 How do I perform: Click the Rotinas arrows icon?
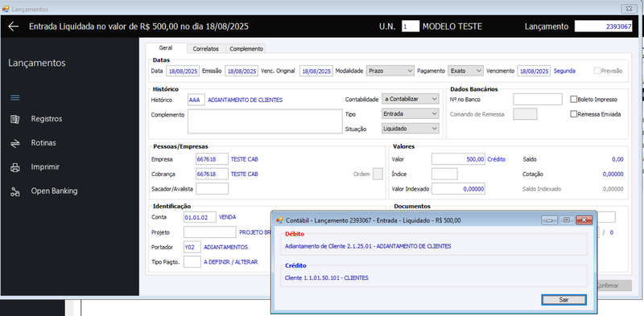tap(14, 143)
